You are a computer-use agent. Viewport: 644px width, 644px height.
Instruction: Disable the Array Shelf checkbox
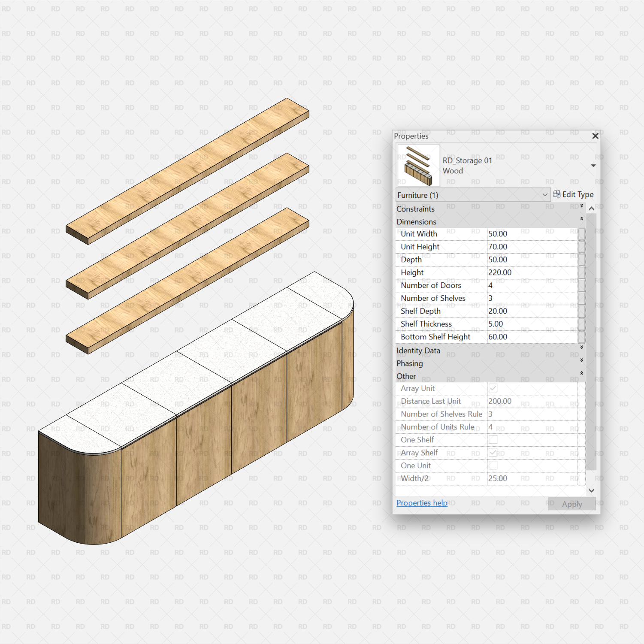click(x=493, y=452)
